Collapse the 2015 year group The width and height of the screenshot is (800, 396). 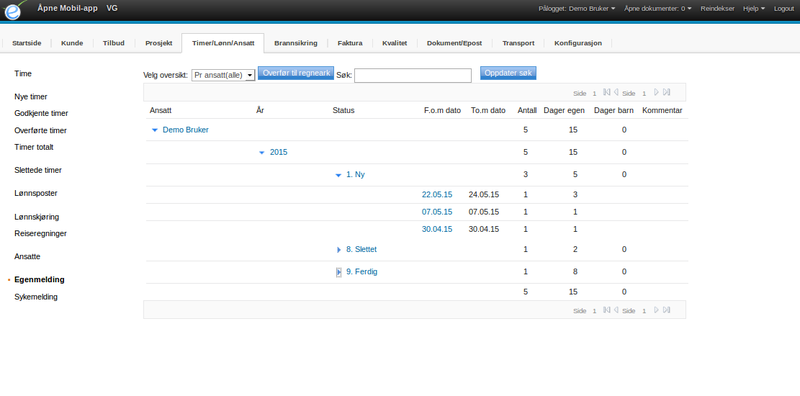point(262,153)
